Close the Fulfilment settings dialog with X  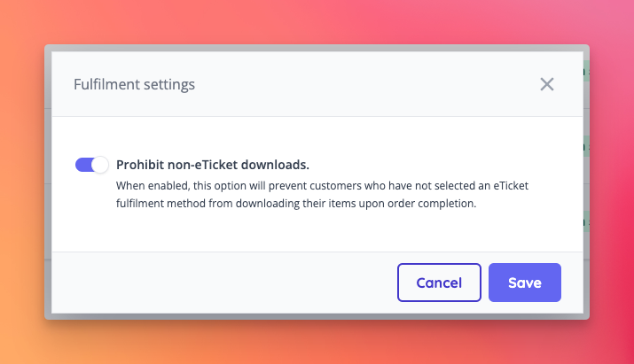[x=547, y=84]
